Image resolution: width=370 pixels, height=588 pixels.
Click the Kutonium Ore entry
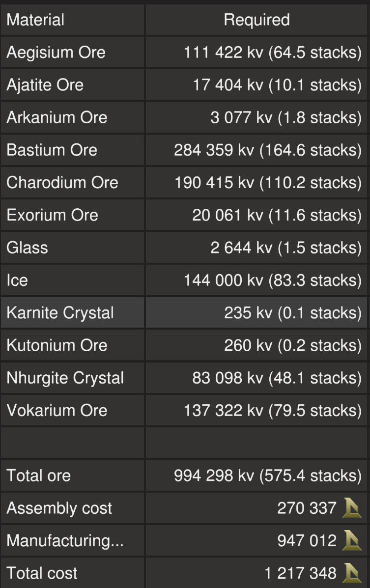(57, 345)
